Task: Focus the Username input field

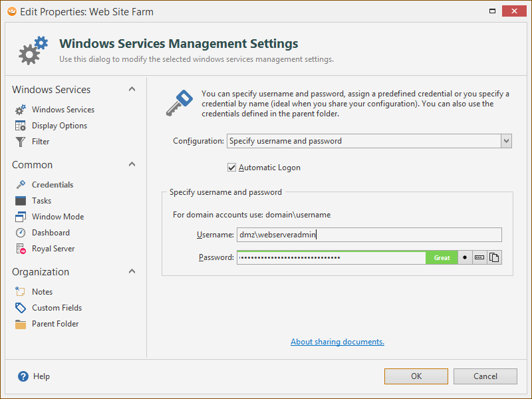Action: pyautogui.click(x=369, y=235)
